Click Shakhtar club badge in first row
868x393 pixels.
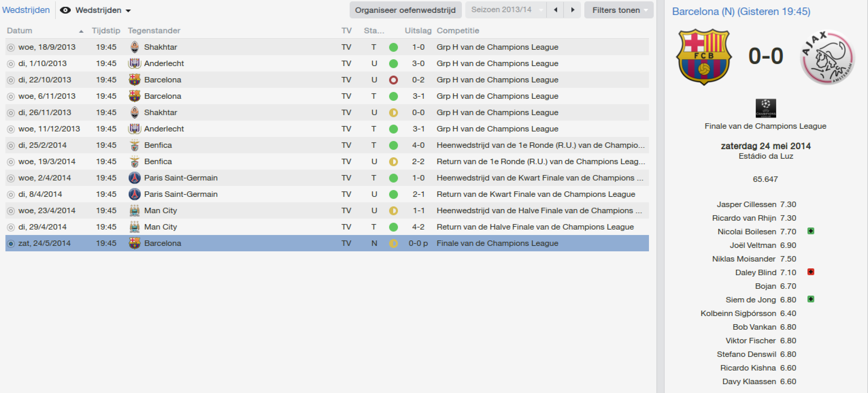(x=135, y=47)
